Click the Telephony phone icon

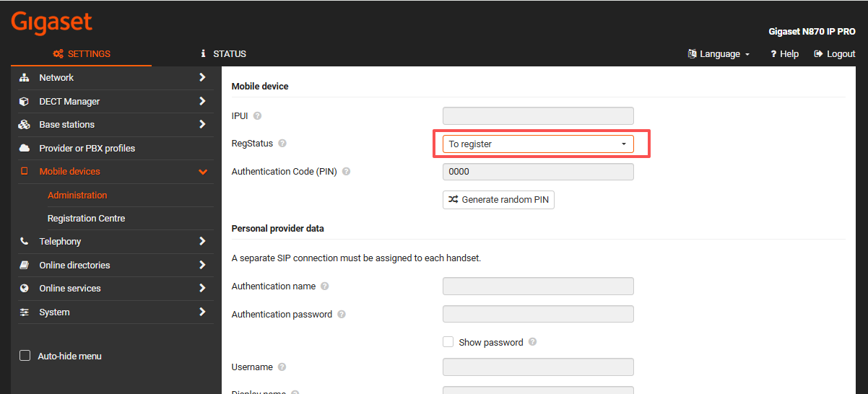pos(25,242)
